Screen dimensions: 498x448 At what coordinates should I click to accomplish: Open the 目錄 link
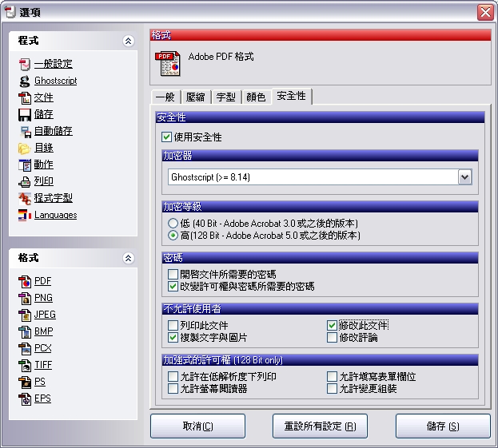[44, 148]
